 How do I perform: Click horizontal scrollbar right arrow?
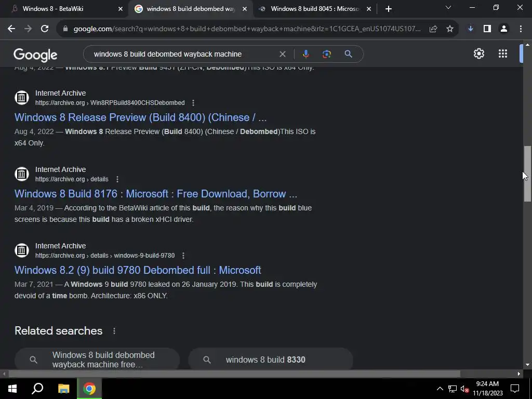519,374
